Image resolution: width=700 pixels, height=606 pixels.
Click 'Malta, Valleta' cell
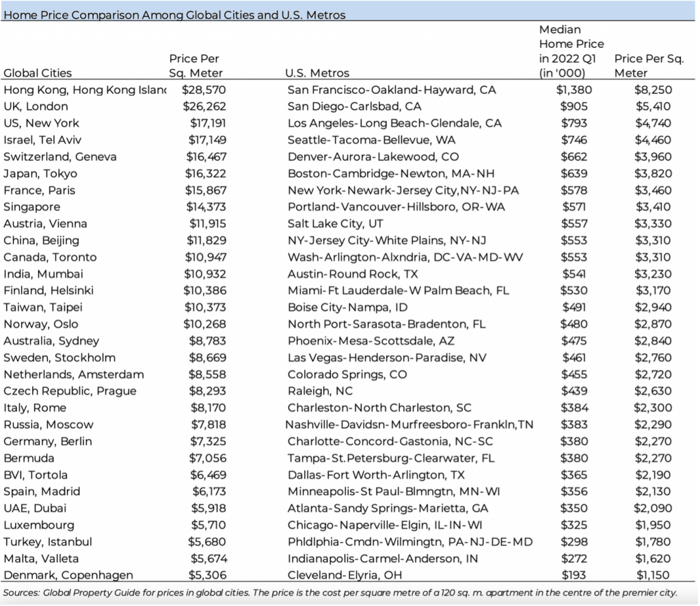41,559
